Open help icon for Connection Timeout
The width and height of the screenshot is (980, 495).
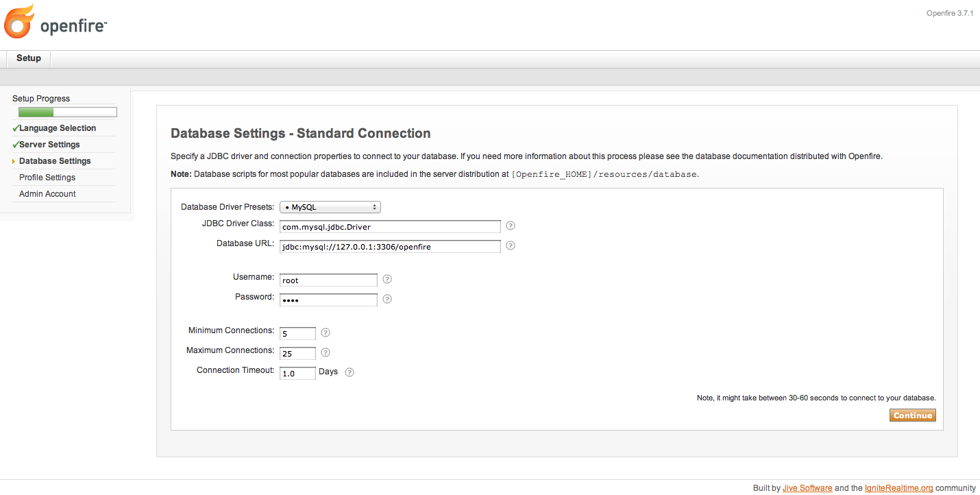point(350,372)
